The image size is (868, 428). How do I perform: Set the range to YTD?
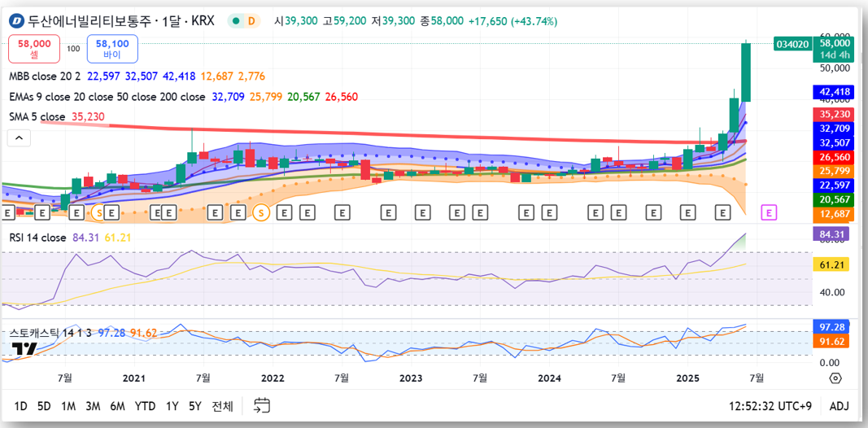[x=145, y=406]
